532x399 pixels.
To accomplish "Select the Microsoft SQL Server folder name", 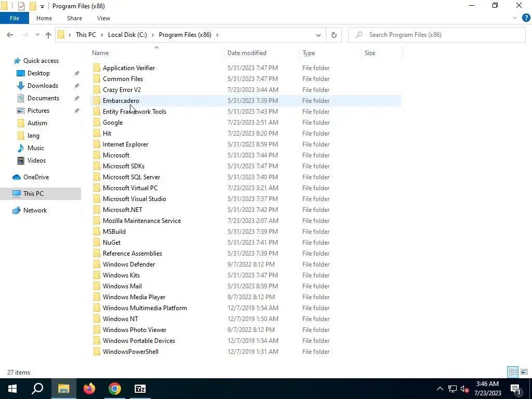I will (131, 177).
